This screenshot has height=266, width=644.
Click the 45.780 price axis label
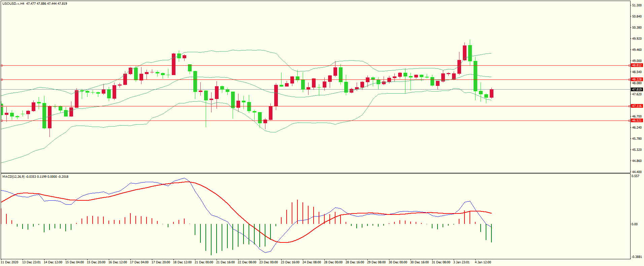(637, 139)
